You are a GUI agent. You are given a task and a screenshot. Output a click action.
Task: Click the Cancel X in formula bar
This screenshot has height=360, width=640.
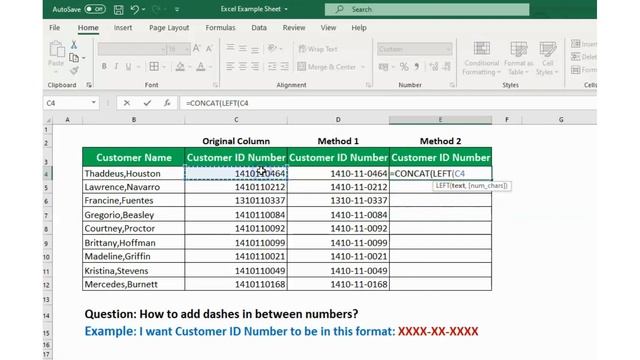[x=127, y=103]
